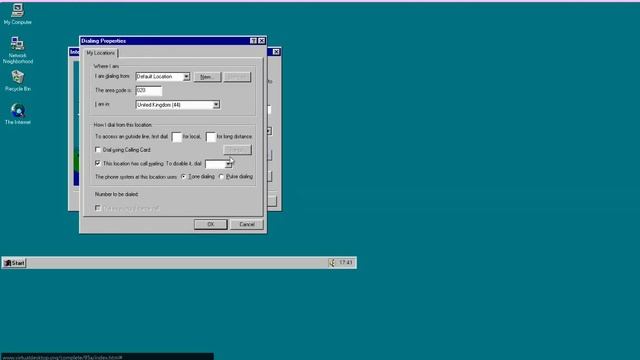This screenshot has width=640, height=360.
Task: Select the Network Neighborhood desktop icon
Action: point(18,50)
